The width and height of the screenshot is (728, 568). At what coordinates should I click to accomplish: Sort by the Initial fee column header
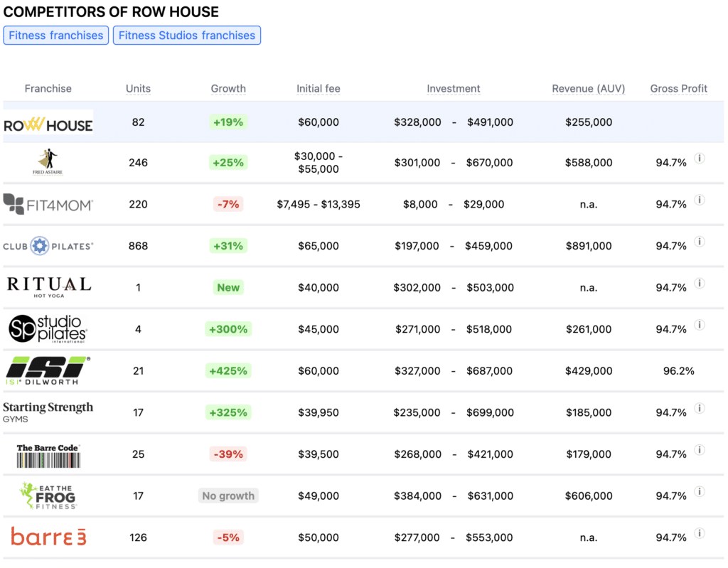(x=318, y=88)
